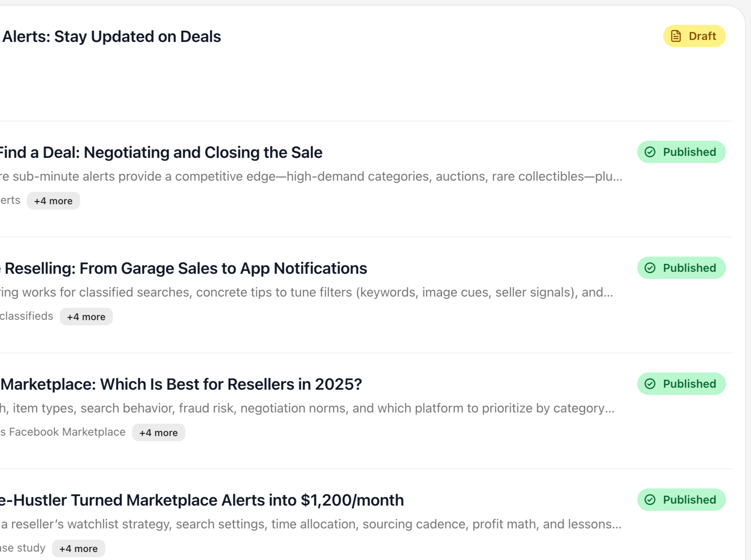Expand '+4 more' under the Reselling article
The width and height of the screenshot is (751, 560).
click(86, 316)
